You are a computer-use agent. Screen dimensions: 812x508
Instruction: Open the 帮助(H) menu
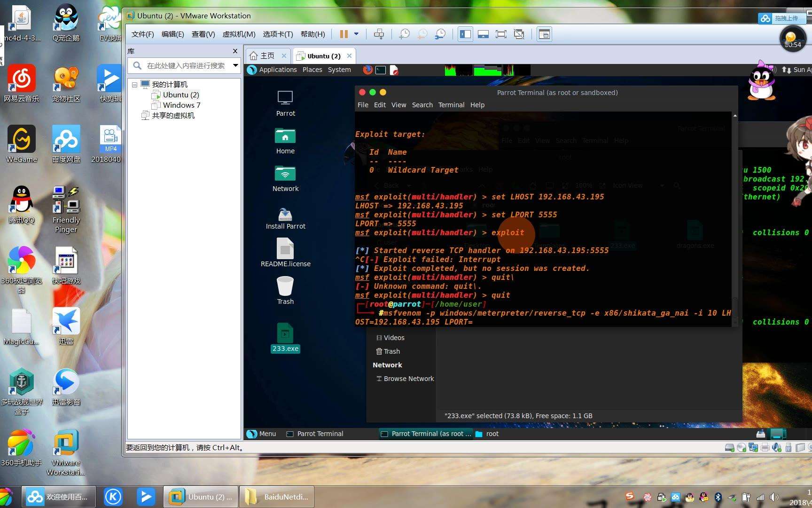312,34
